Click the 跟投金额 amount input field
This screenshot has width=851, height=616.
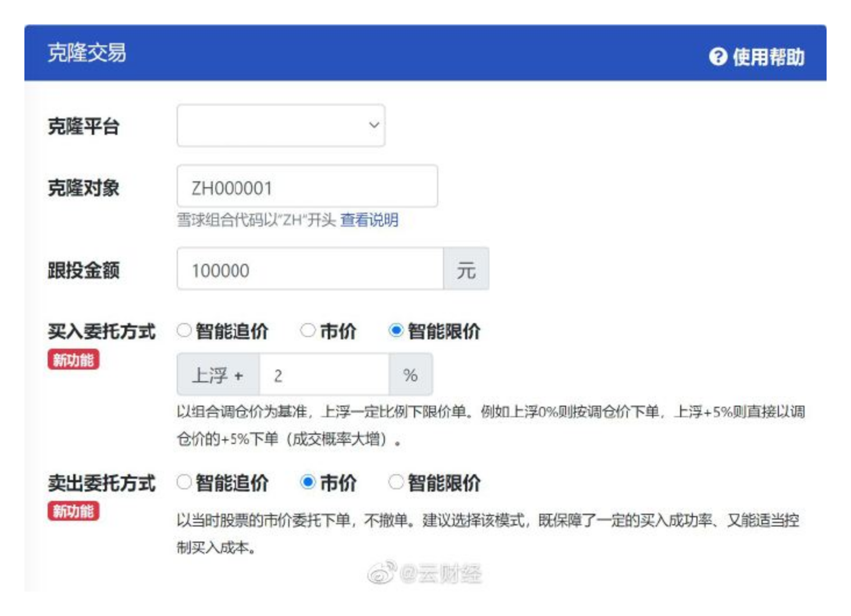click(310, 270)
